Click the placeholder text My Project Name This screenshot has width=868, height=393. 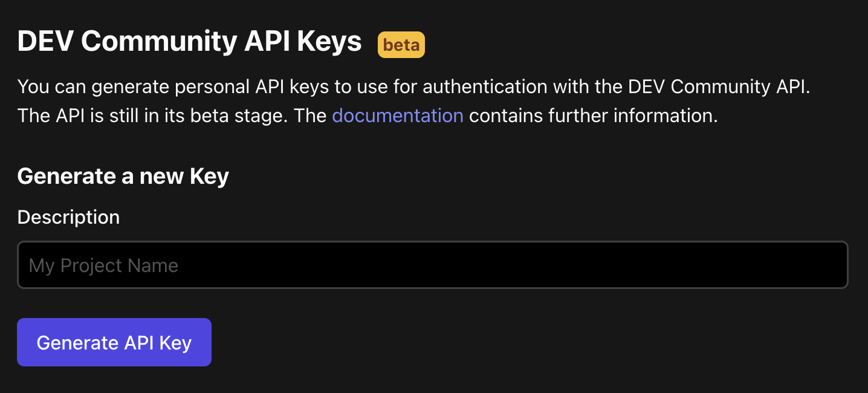(103, 265)
